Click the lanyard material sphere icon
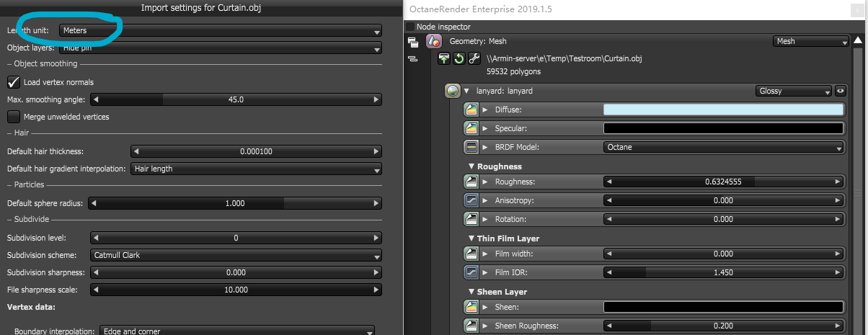 pos(453,91)
